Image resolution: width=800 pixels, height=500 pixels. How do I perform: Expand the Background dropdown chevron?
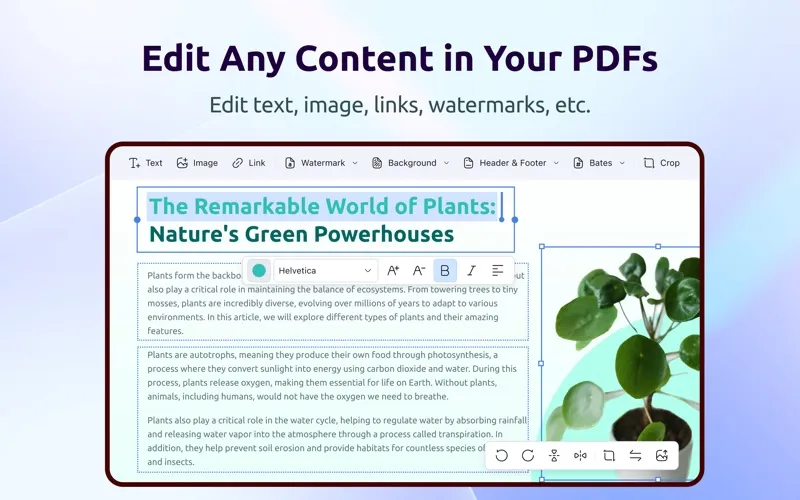446,163
